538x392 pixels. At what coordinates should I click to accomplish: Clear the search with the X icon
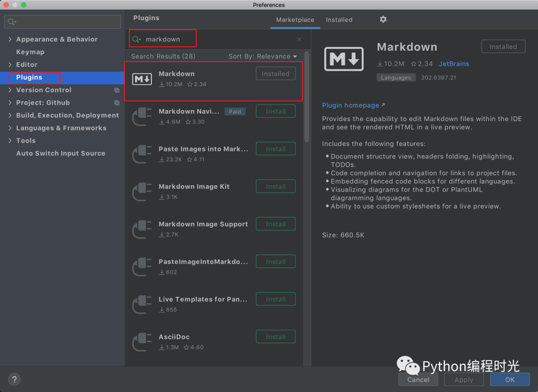click(x=299, y=39)
